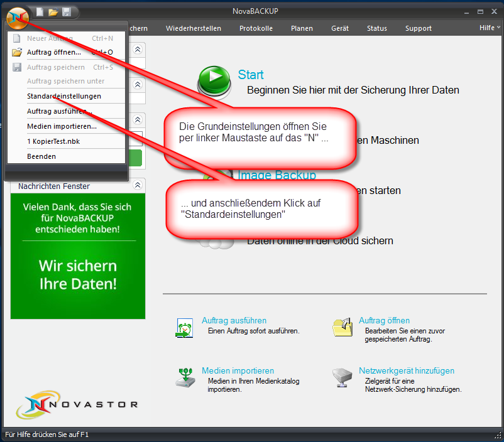Choose Beenden to exit the program

[66, 156]
